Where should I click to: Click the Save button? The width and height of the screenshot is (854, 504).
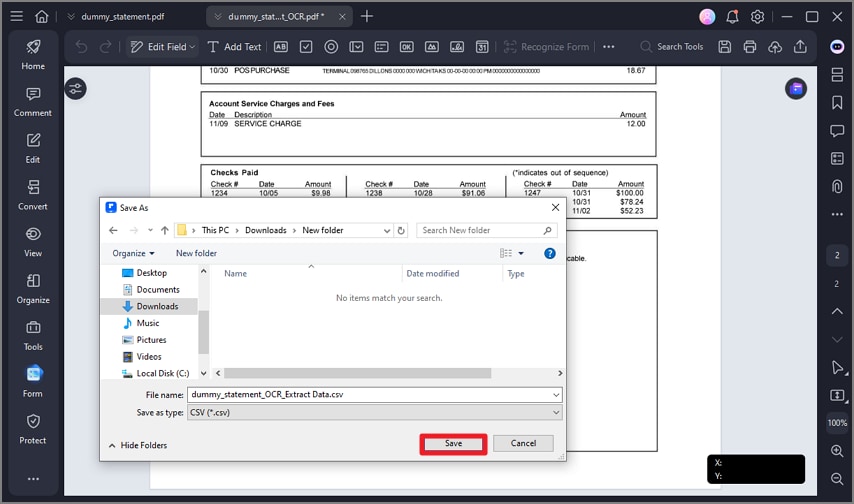(453, 444)
